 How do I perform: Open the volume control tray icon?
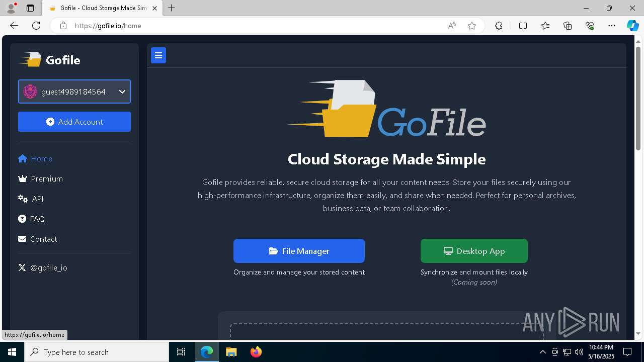pos(579,352)
